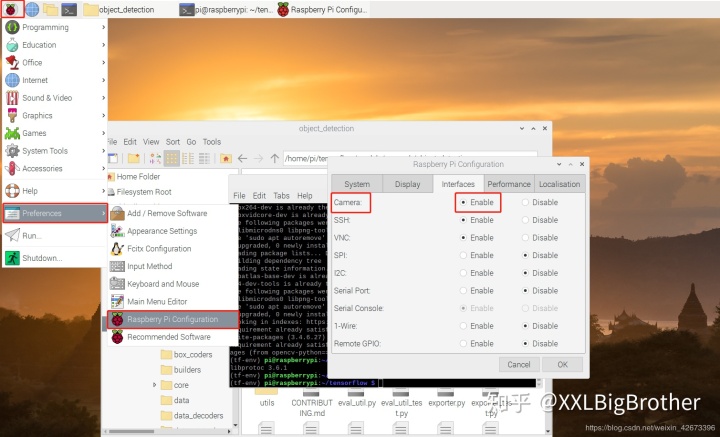Select the Localisation tab
Viewport: 720px width, 437px height.
tap(559, 184)
